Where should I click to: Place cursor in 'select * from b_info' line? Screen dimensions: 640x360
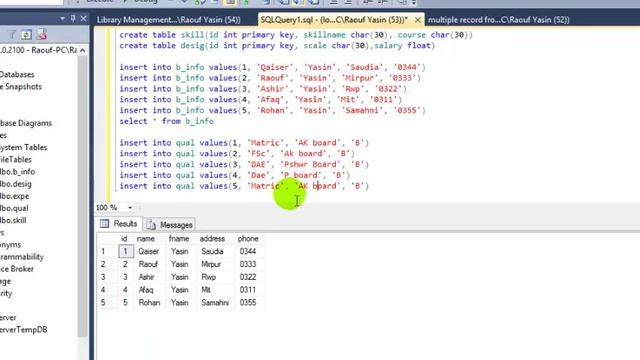(167, 121)
